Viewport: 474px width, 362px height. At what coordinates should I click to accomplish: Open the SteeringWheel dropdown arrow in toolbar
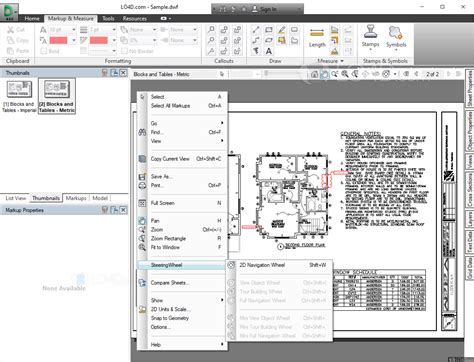tap(395, 74)
